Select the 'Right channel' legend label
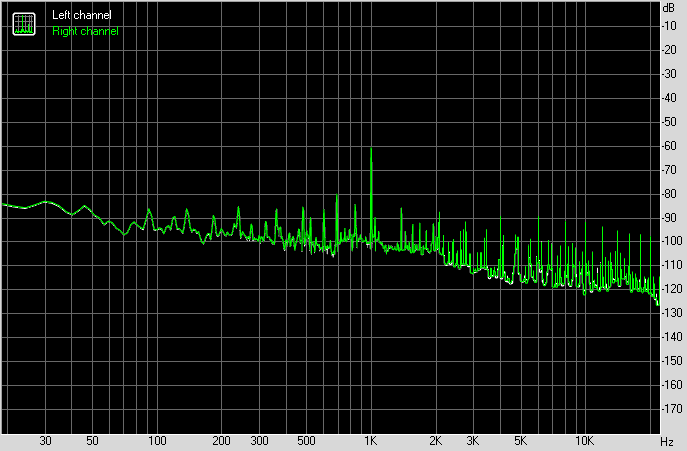 coord(85,31)
